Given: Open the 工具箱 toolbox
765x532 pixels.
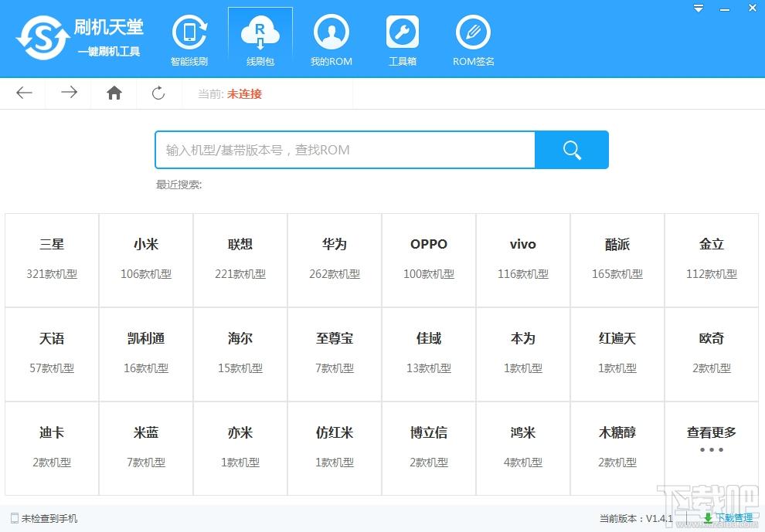Looking at the screenshot, I should point(403,40).
